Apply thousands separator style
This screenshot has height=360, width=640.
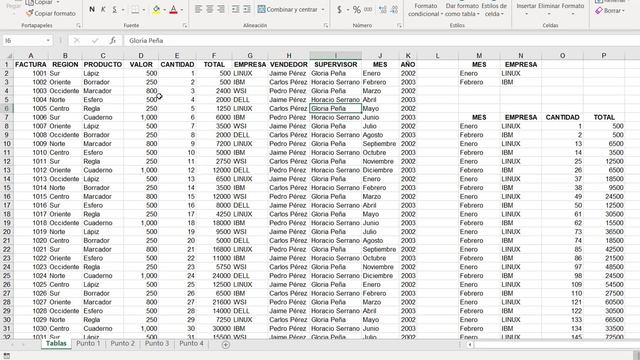[x=368, y=9]
